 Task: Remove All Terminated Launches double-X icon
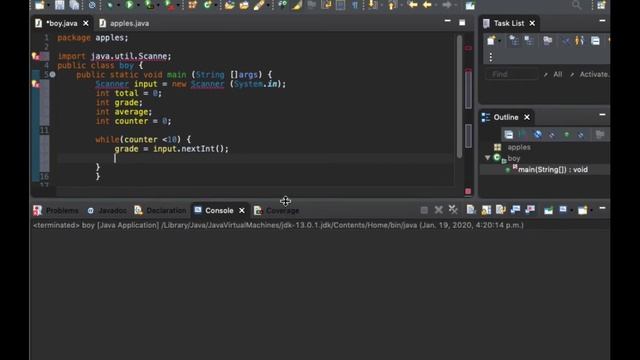[x=453, y=210]
